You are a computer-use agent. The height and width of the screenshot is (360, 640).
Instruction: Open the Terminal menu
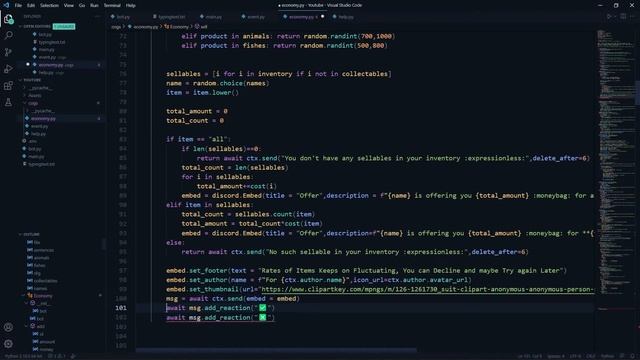coord(112,5)
